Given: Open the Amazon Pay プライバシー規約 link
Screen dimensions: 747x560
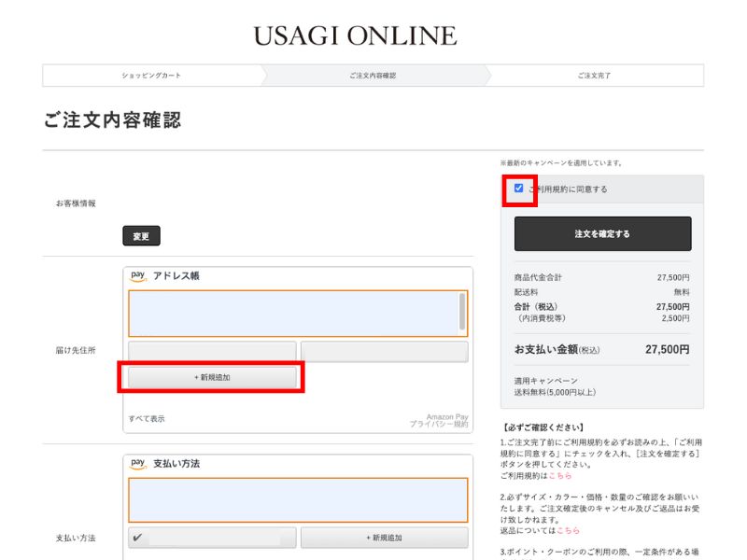Looking at the screenshot, I should 439,424.
